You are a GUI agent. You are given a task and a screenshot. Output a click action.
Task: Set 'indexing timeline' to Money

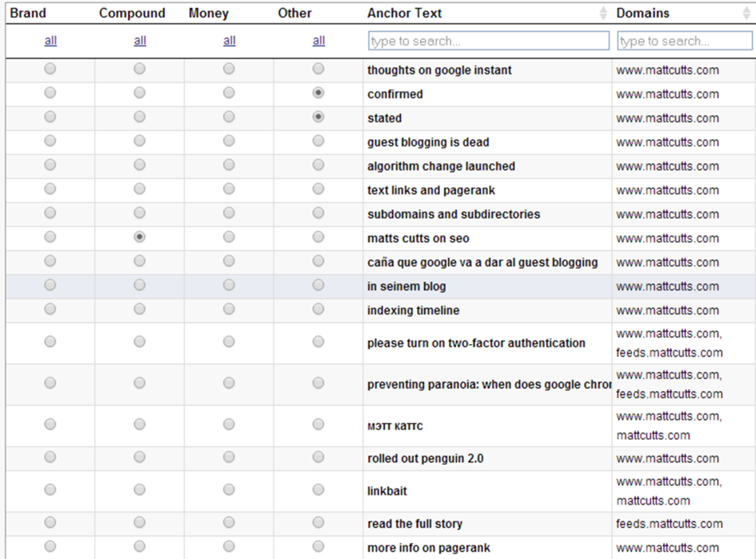[229, 309]
